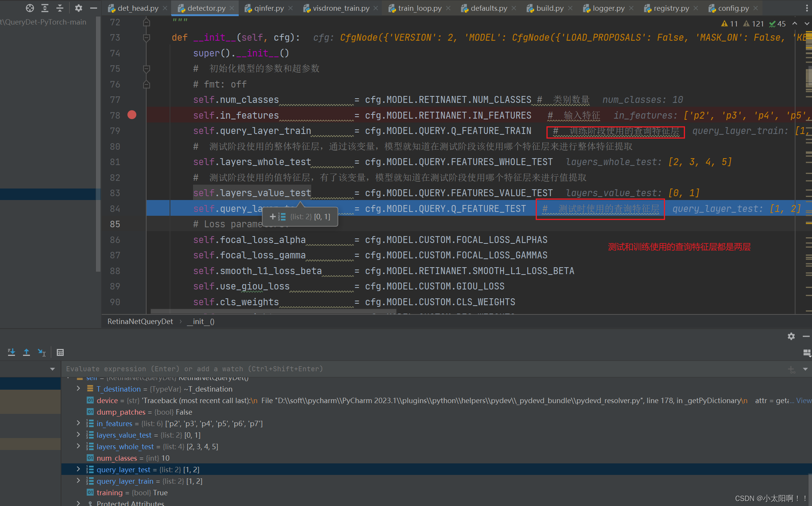Click the Step Into My Code icon
The height and width of the screenshot is (506, 812).
click(x=12, y=352)
